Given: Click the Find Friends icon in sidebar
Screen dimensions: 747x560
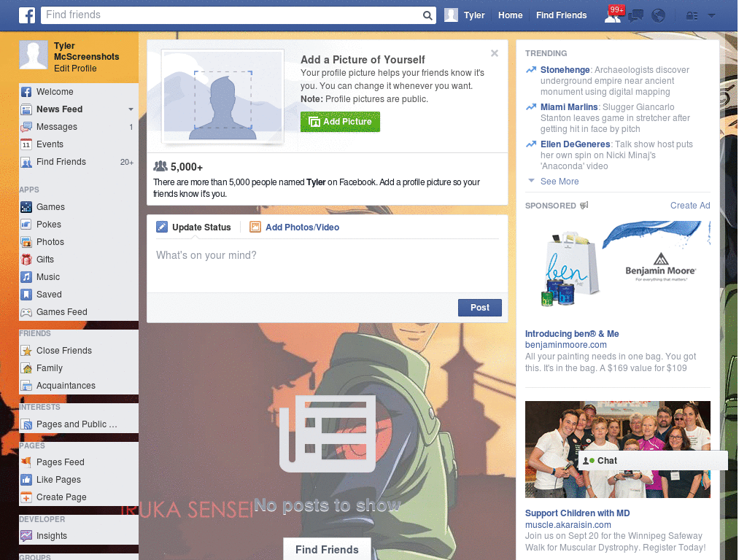Looking at the screenshot, I should [x=26, y=162].
